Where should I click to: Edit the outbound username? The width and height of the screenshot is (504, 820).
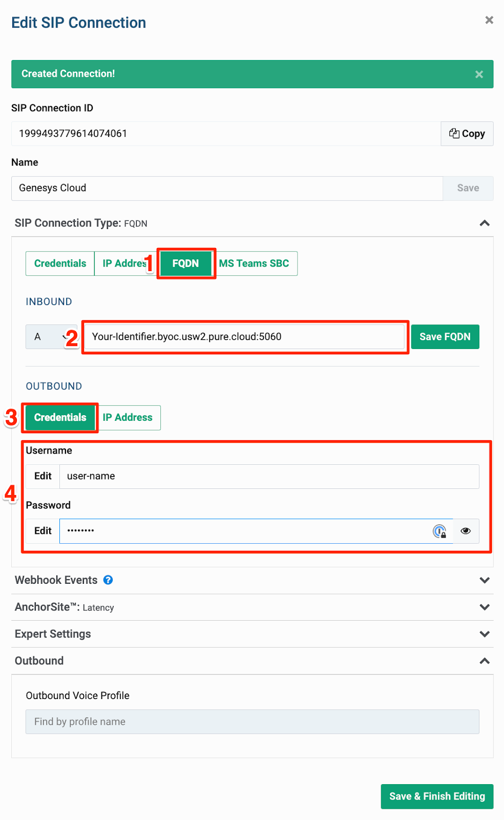point(42,476)
